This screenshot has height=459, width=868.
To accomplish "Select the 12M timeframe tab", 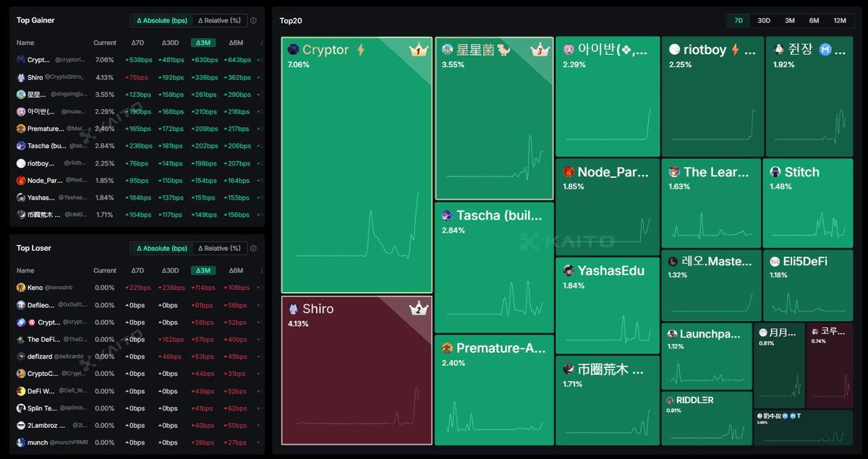I will [x=839, y=21].
